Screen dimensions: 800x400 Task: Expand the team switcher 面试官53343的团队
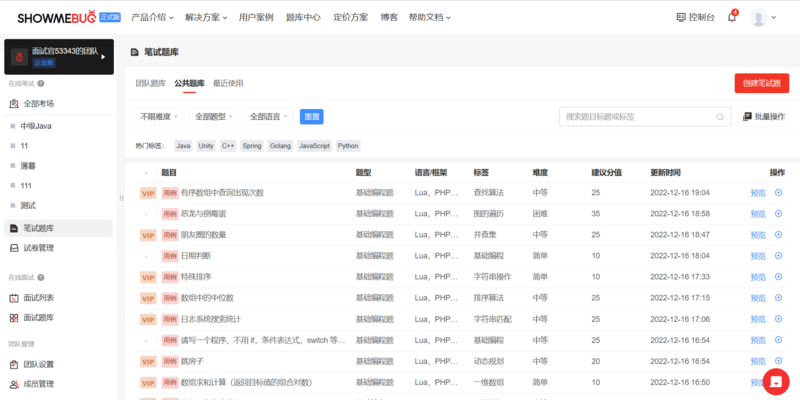coord(59,57)
